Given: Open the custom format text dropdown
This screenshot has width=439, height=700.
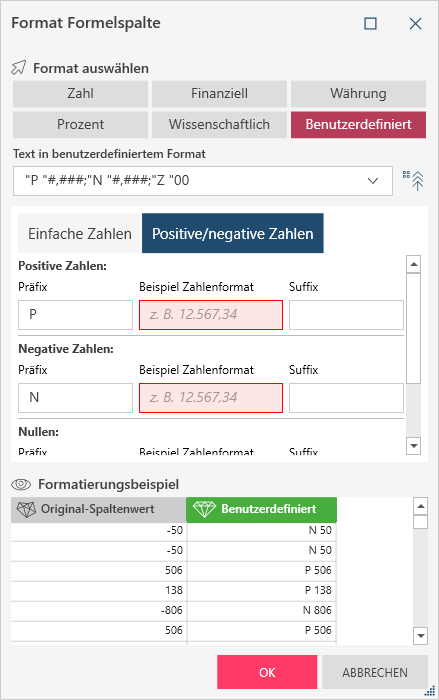Looking at the screenshot, I should [372, 181].
